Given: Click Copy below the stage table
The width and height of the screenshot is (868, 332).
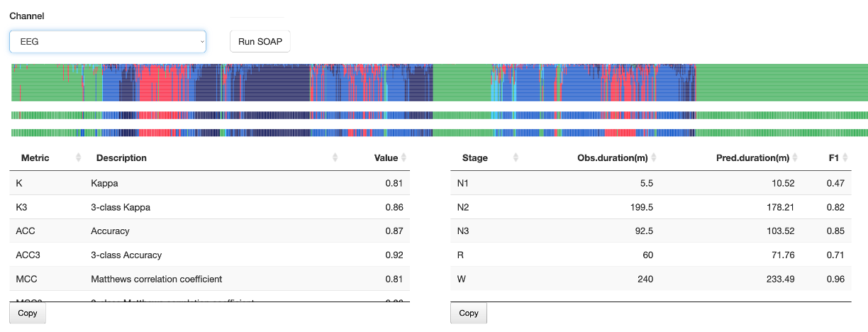Looking at the screenshot, I should [469, 313].
